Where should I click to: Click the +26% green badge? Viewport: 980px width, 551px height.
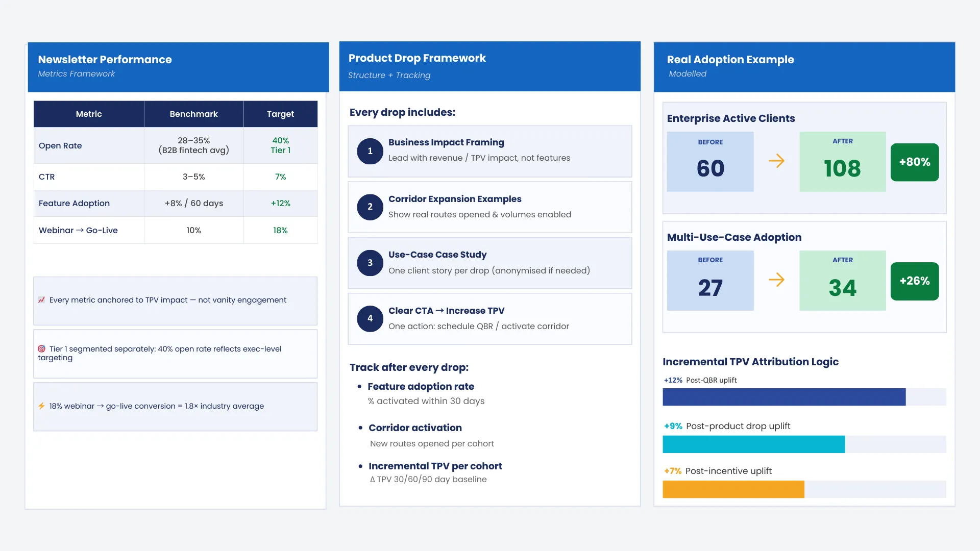click(914, 281)
